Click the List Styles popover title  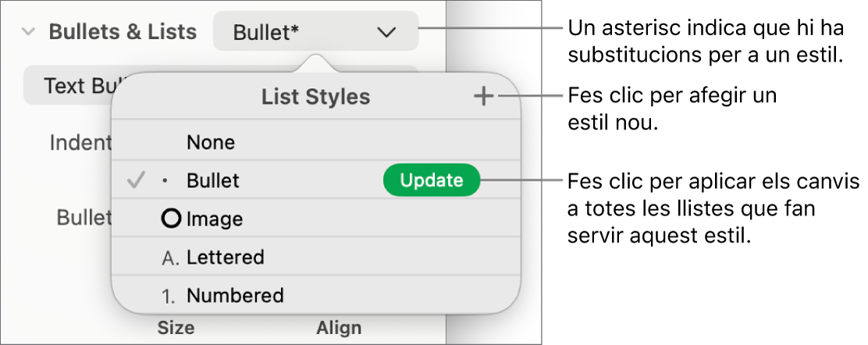point(315,97)
